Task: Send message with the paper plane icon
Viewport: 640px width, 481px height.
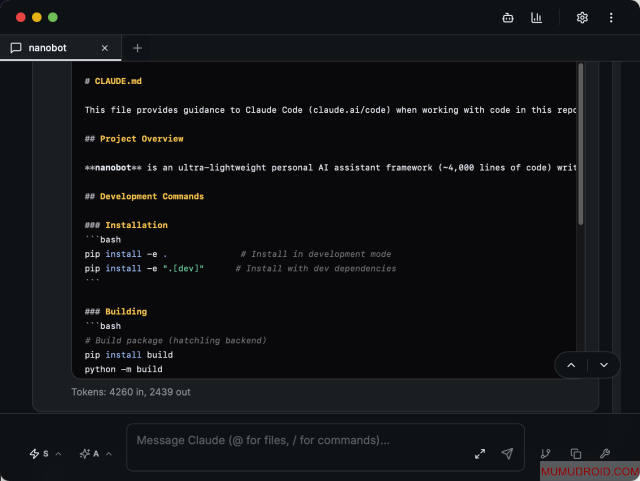Action: 507,454
